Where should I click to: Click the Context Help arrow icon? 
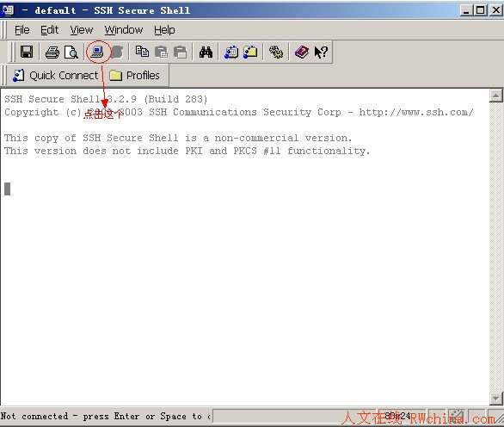click(x=321, y=52)
